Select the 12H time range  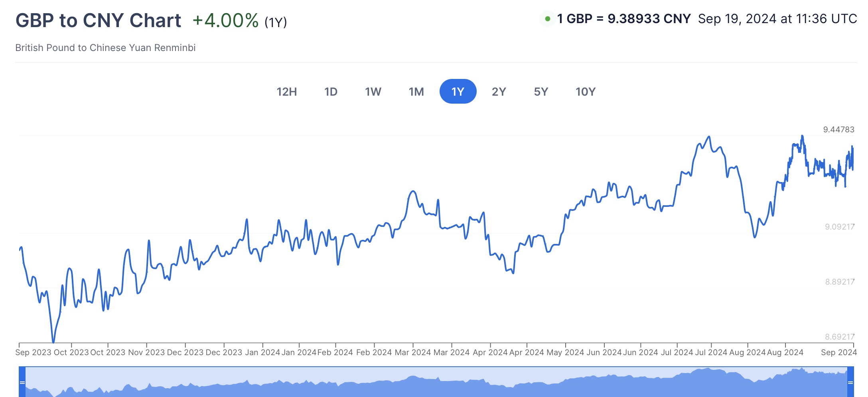[286, 92]
